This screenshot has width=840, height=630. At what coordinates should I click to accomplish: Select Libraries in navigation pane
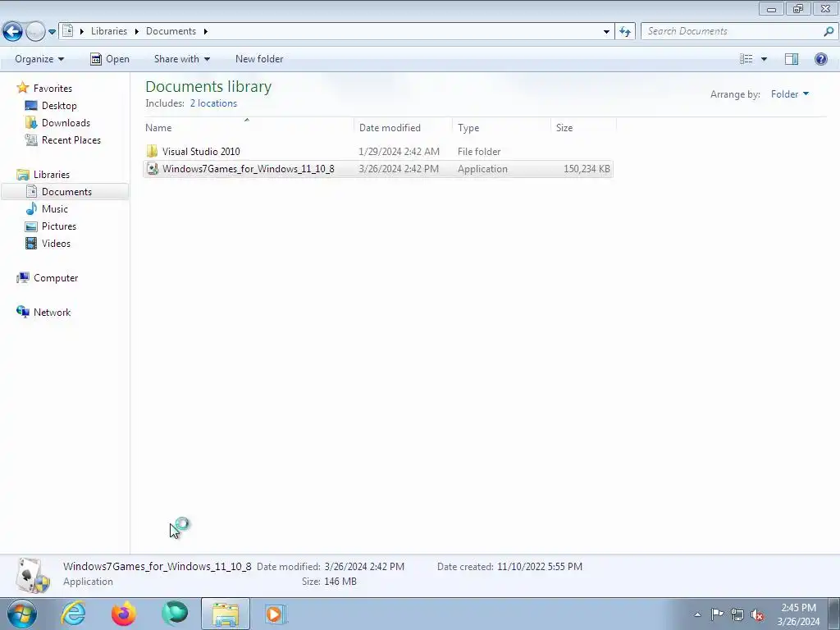pos(52,175)
